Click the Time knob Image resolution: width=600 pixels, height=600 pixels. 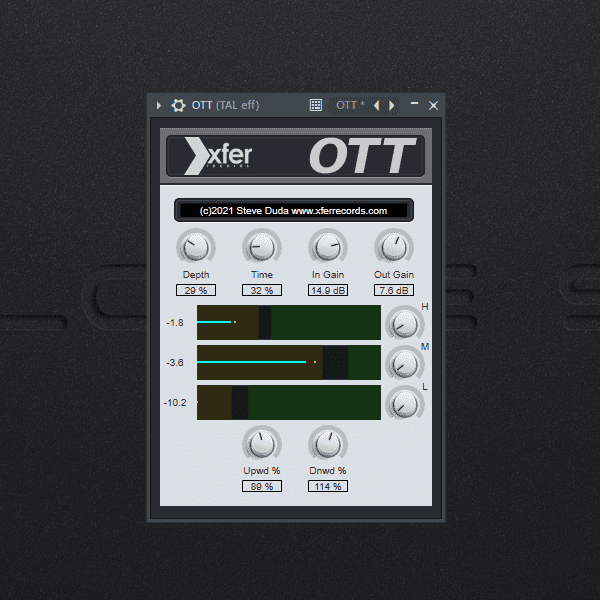[262, 248]
